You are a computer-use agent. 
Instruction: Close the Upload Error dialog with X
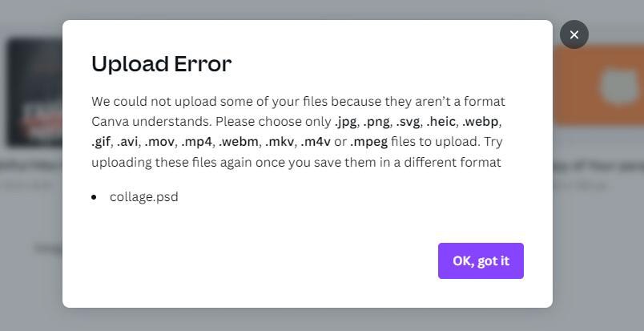pyautogui.click(x=574, y=34)
